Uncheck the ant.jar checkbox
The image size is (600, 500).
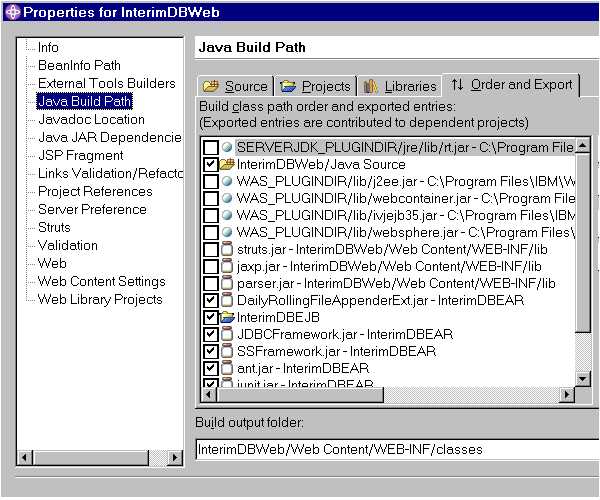pos(211,368)
